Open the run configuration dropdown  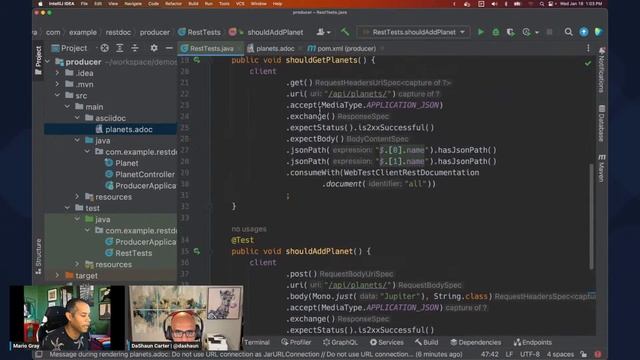pyautogui.click(x=413, y=32)
